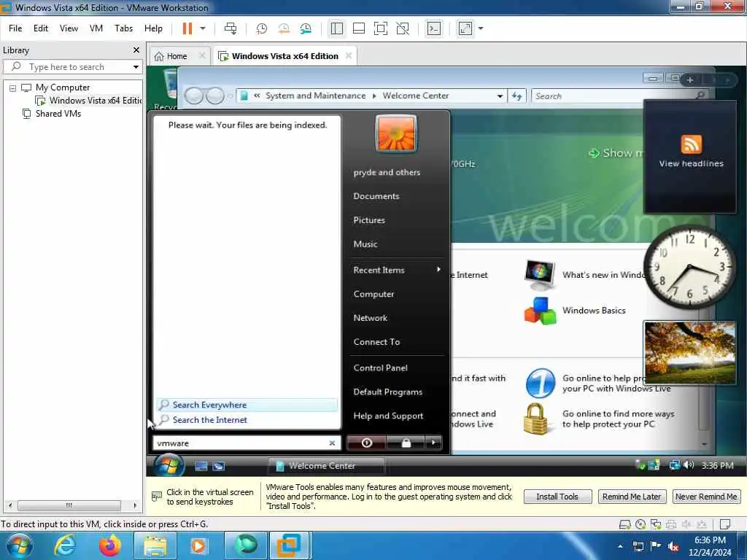Click the slideshow picture gadget

tap(690, 352)
